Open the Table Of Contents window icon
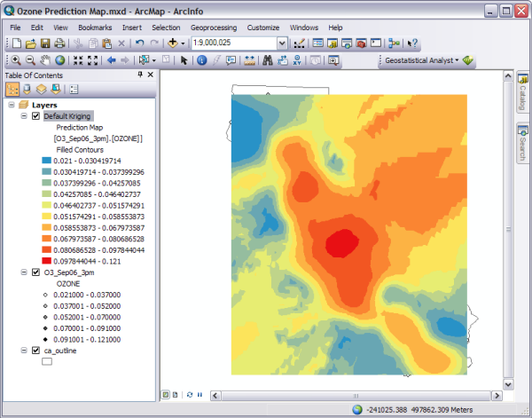The image size is (532, 418). coord(317,43)
